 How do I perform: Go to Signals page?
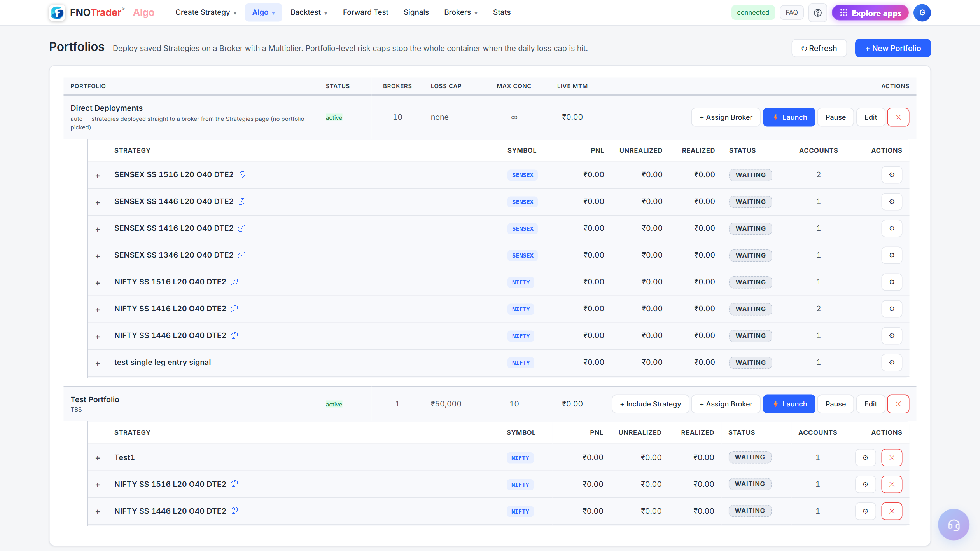pyautogui.click(x=416, y=12)
